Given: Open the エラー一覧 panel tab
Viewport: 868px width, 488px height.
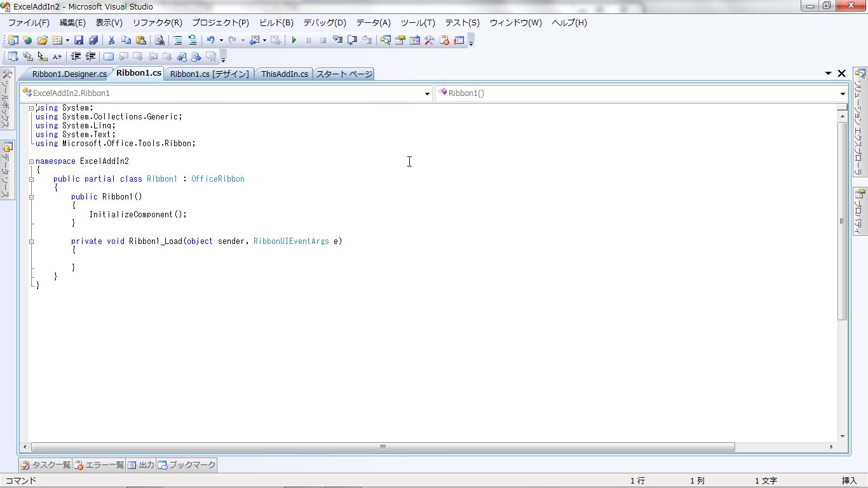Looking at the screenshot, I should [x=98, y=465].
